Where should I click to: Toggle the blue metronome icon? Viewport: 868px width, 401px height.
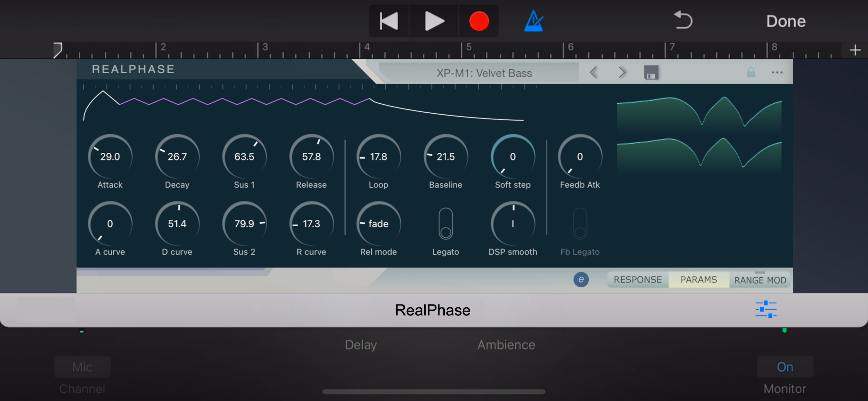click(533, 21)
